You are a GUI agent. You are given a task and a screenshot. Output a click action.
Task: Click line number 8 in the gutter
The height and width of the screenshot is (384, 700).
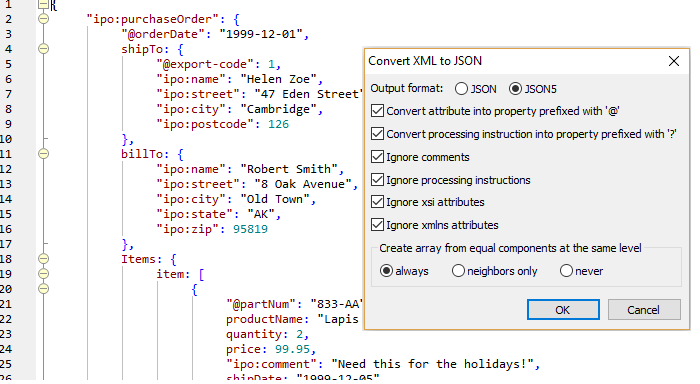[x=8, y=109]
